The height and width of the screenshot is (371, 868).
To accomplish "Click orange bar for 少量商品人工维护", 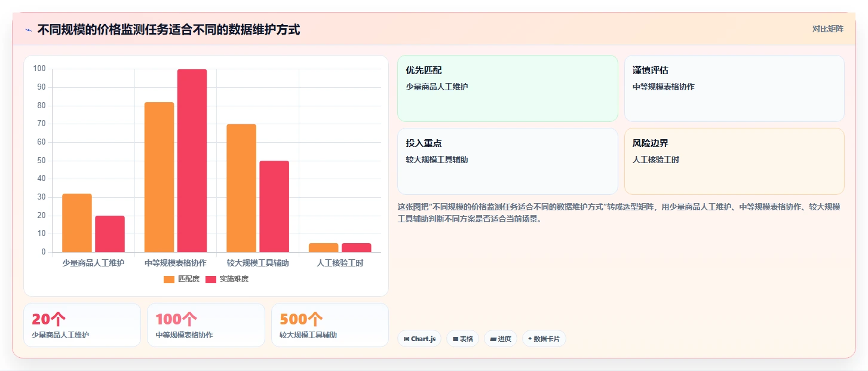I will pos(77,223).
